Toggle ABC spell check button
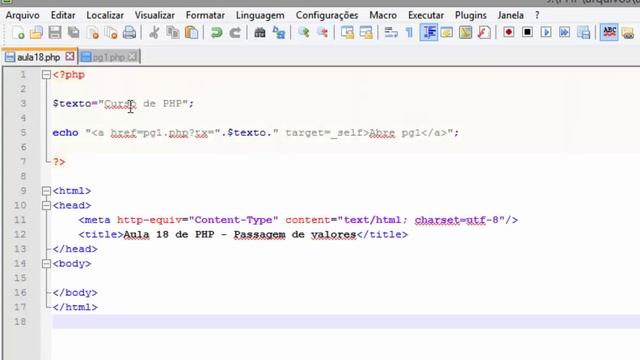 [x=609, y=32]
